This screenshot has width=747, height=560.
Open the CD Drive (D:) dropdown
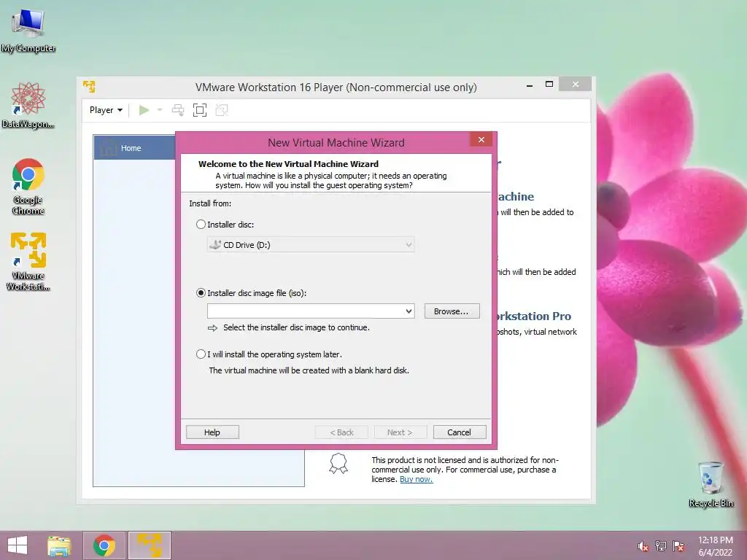[x=311, y=245]
